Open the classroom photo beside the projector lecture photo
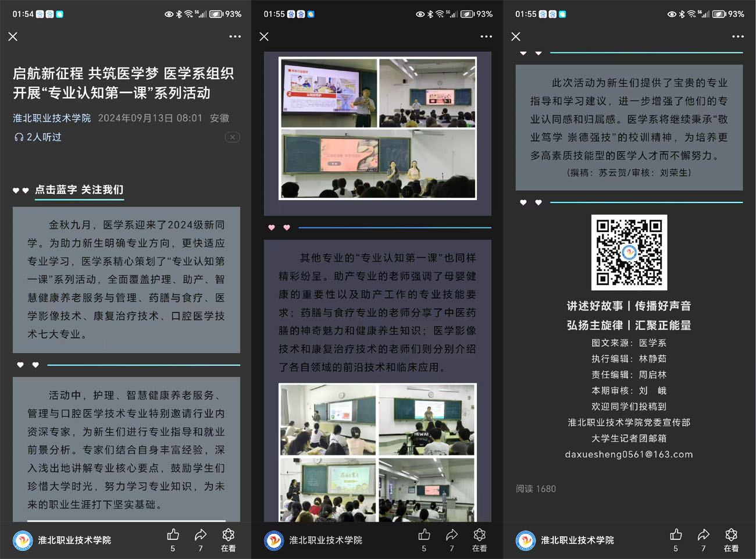The image size is (756, 559). point(427,93)
